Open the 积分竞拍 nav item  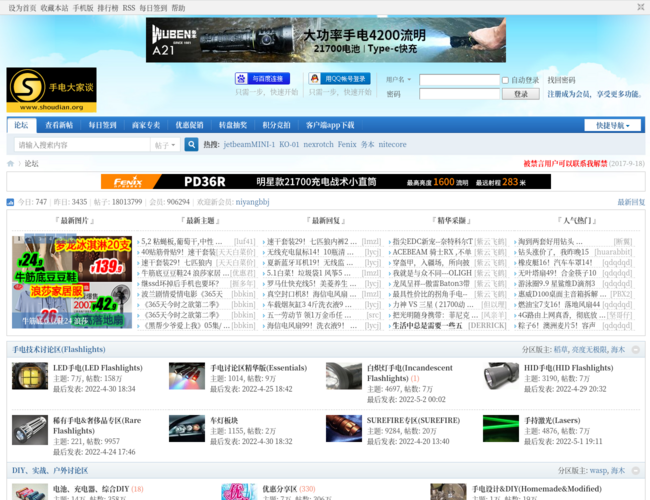click(x=276, y=125)
